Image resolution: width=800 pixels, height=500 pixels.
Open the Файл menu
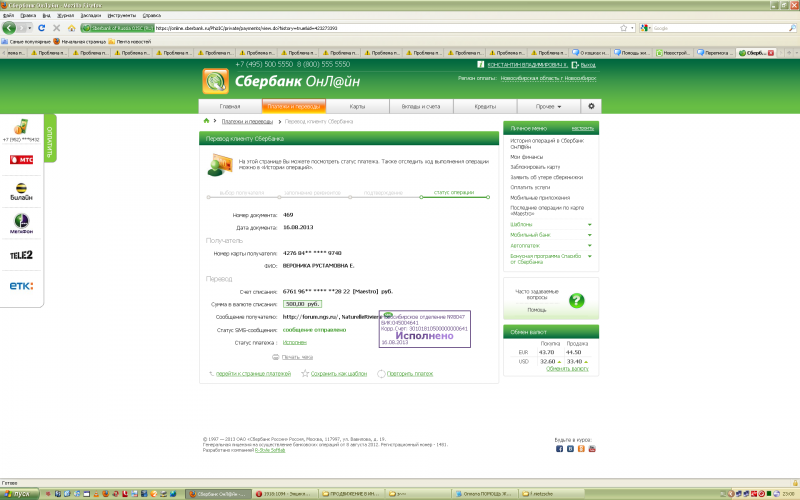coord(8,15)
